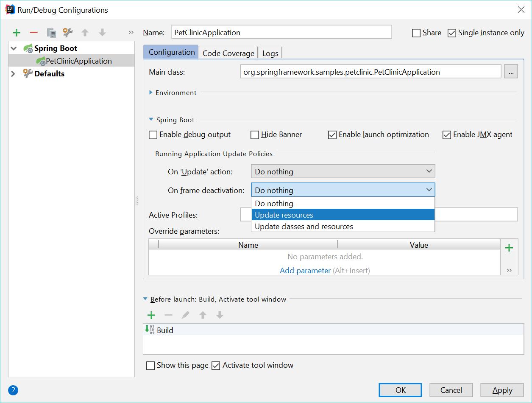The width and height of the screenshot is (532, 403).
Task: Collapse the Before launch section
Action: click(146, 299)
